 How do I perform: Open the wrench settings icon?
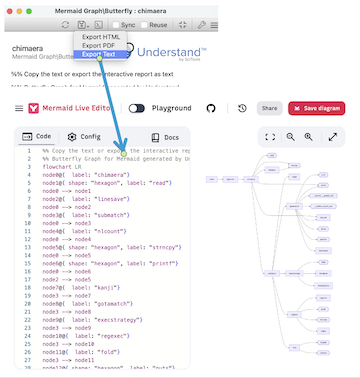click(x=201, y=25)
